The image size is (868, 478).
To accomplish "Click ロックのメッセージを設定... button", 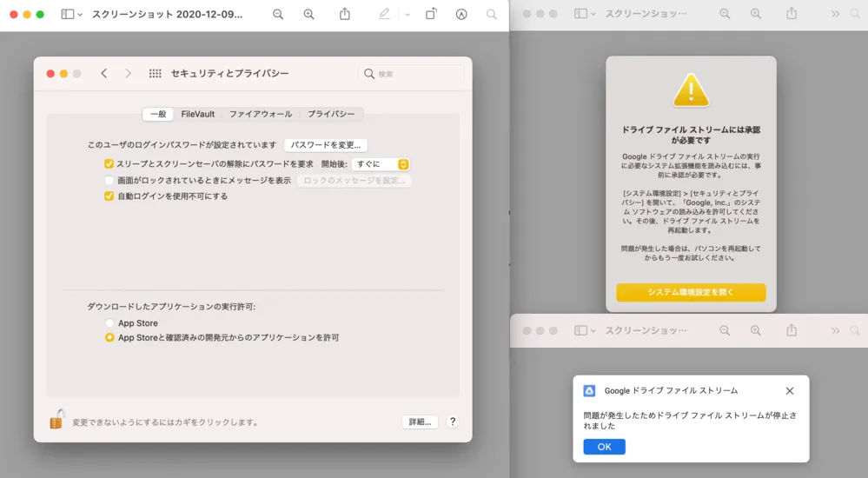I will point(354,181).
